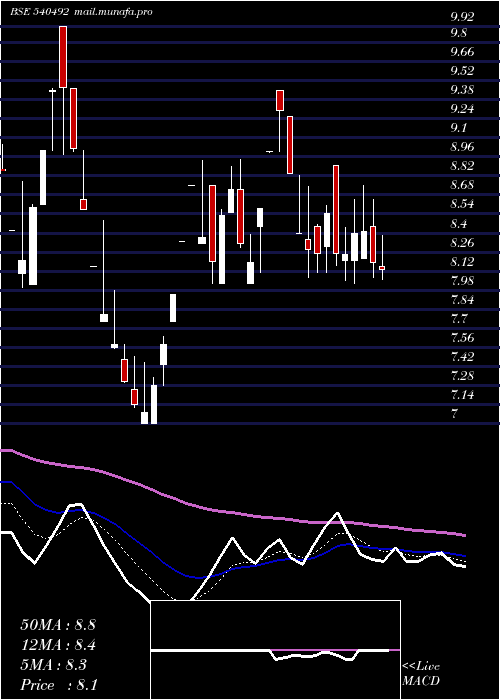500x700 pixels.
Task: Click the 8.96 price axis label
Action: (462, 147)
